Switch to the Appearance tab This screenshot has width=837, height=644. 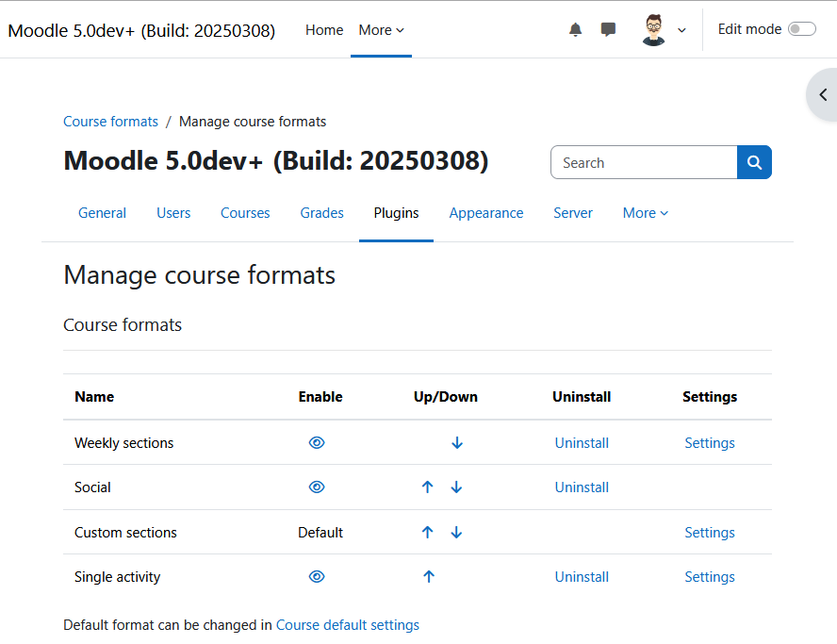[485, 213]
